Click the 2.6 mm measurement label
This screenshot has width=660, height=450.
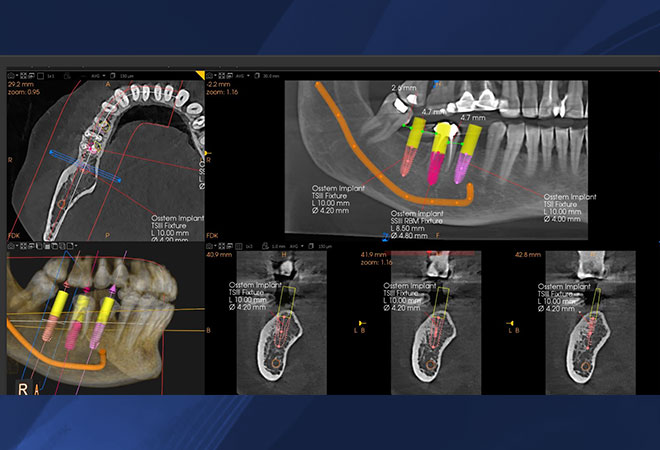click(403, 88)
